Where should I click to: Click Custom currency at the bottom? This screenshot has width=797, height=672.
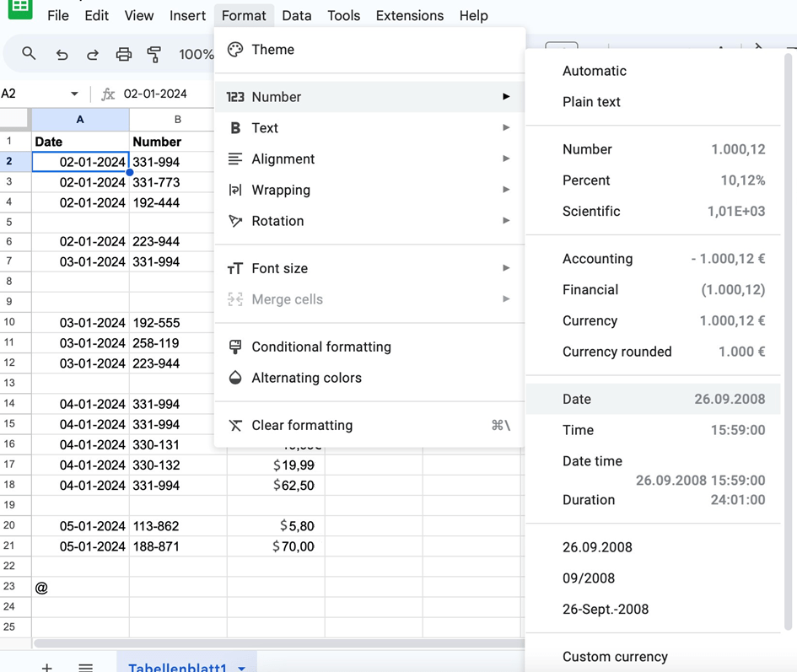point(616,657)
